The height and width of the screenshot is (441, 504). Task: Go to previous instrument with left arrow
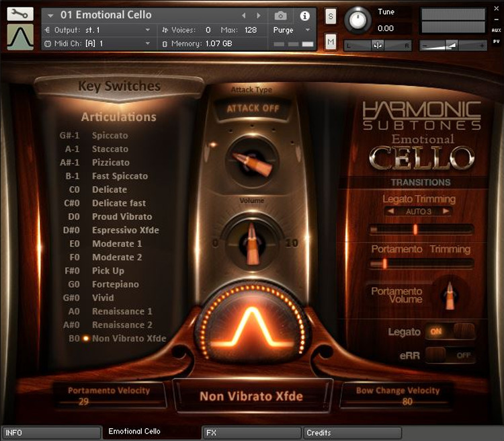pos(244,15)
